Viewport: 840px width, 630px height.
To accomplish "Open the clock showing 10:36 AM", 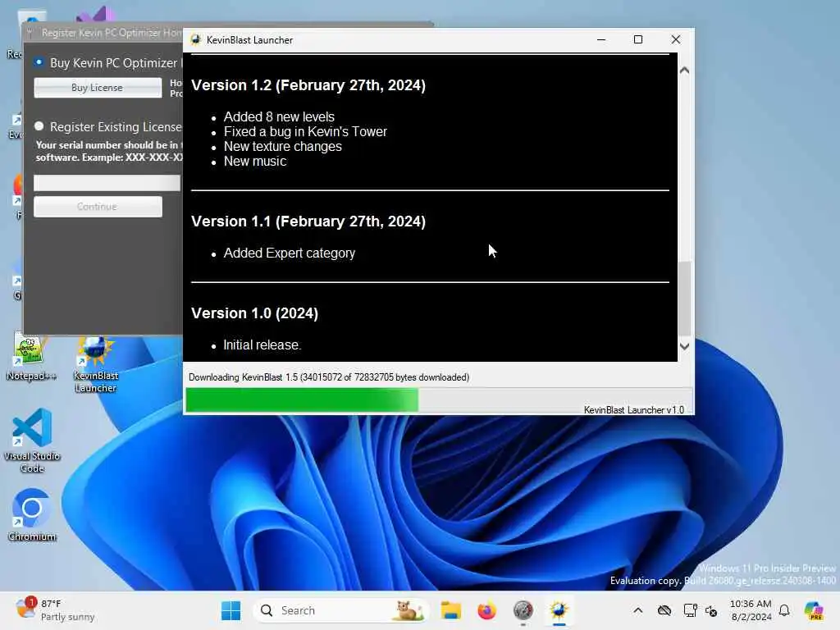I will tap(751, 610).
